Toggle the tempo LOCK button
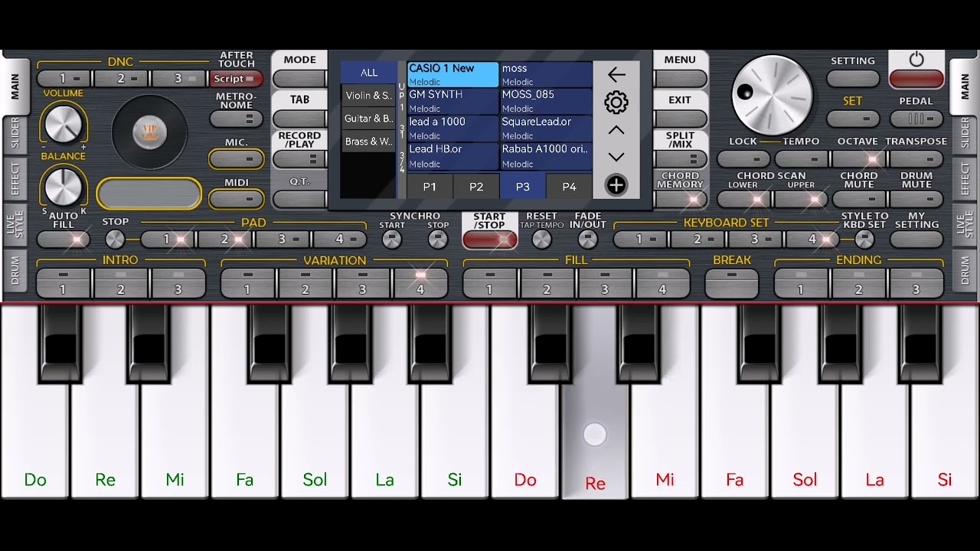 click(743, 159)
